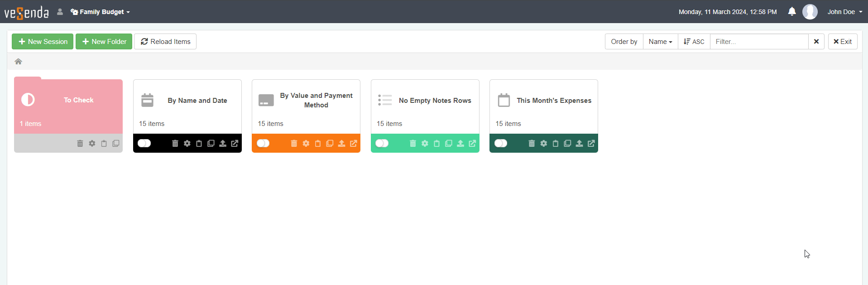Duplicate the This Month's Expenses session

567,144
